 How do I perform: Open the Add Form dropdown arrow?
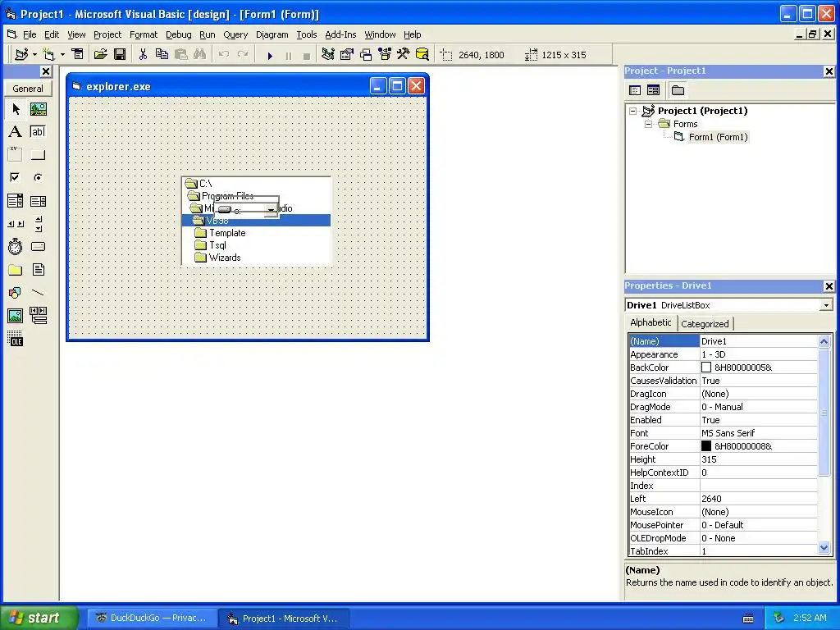62,54
